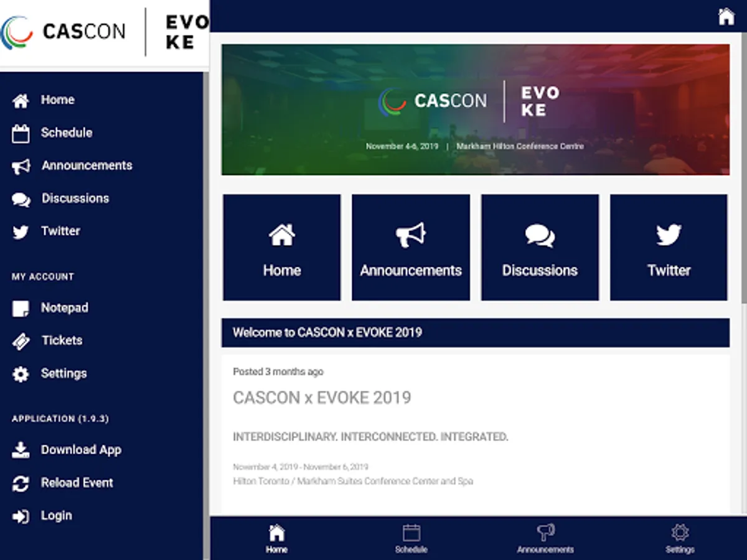747x560 pixels.
Task: Click the APPLICATION (1.9.3) section heading
Action: click(x=60, y=419)
